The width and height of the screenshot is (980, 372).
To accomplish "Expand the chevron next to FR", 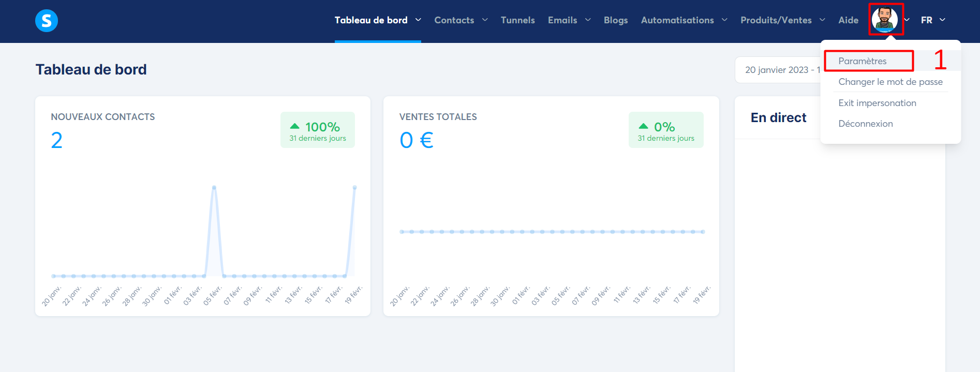I will click(942, 20).
